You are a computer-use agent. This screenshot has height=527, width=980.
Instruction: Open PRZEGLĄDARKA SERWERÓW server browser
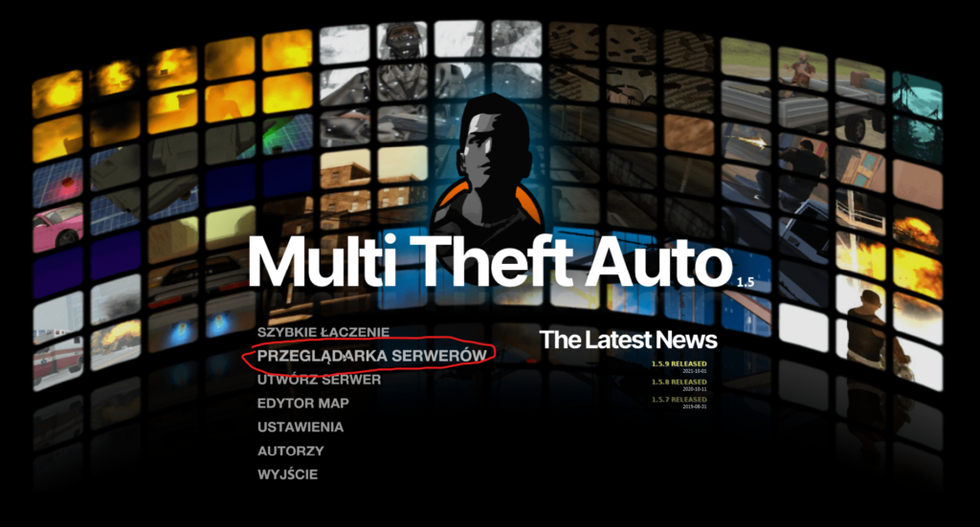tap(372, 356)
